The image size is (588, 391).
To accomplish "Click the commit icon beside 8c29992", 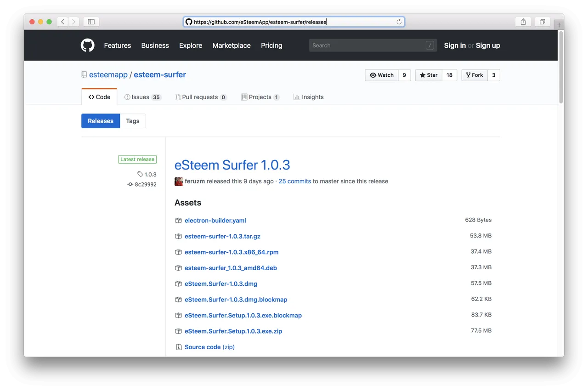I will [130, 184].
